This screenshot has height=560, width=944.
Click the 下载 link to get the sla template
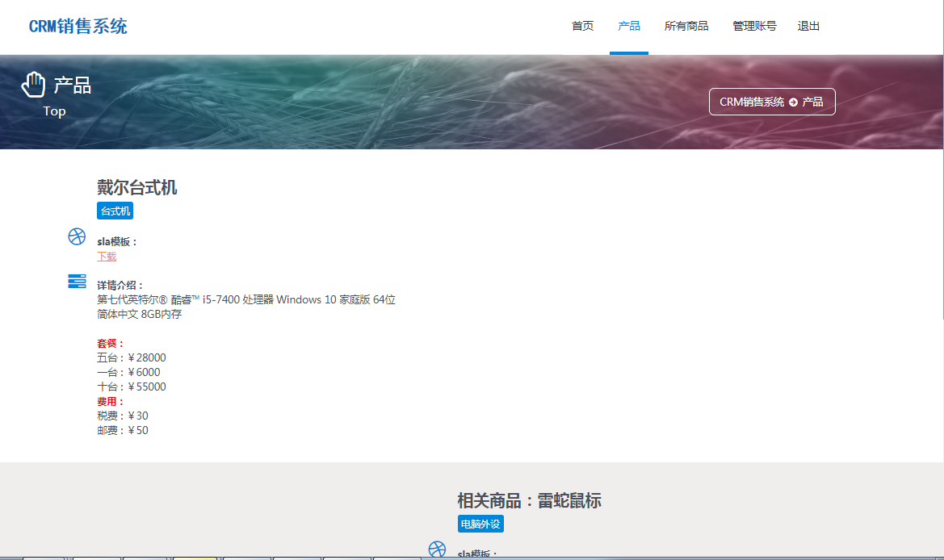pyautogui.click(x=105, y=256)
